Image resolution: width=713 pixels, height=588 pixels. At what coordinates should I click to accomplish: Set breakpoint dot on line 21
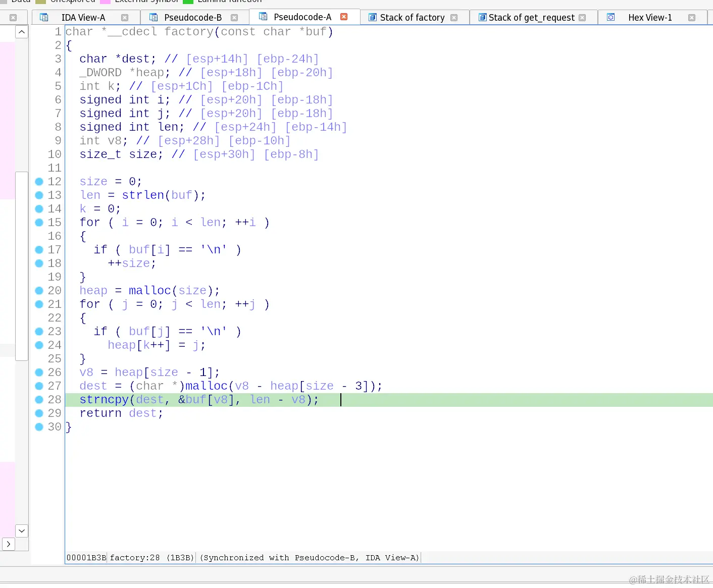pos(39,304)
